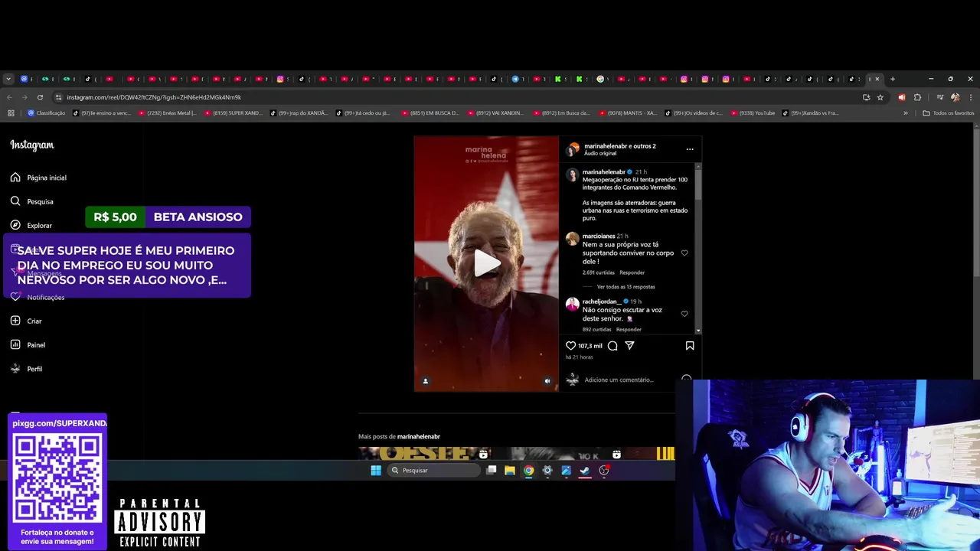The image size is (980, 551).
Task: Open the (8159) SUPER XAND bookmark
Action: coord(234,113)
